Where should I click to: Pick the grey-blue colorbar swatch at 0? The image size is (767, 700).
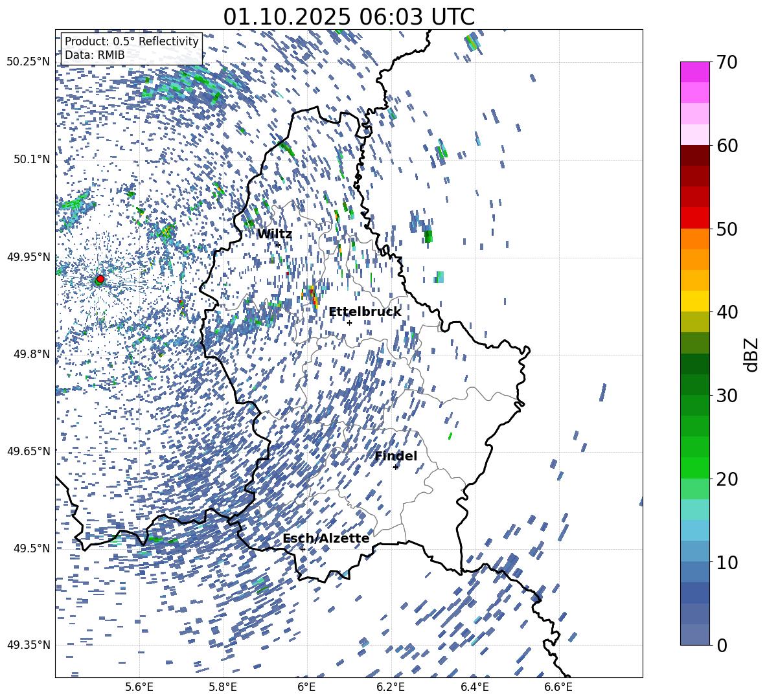click(x=694, y=635)
